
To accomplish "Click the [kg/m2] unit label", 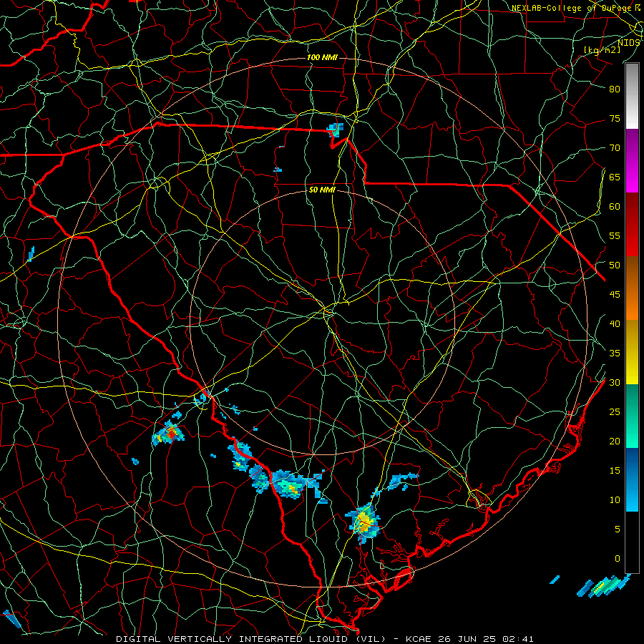I will click(602, 49).
